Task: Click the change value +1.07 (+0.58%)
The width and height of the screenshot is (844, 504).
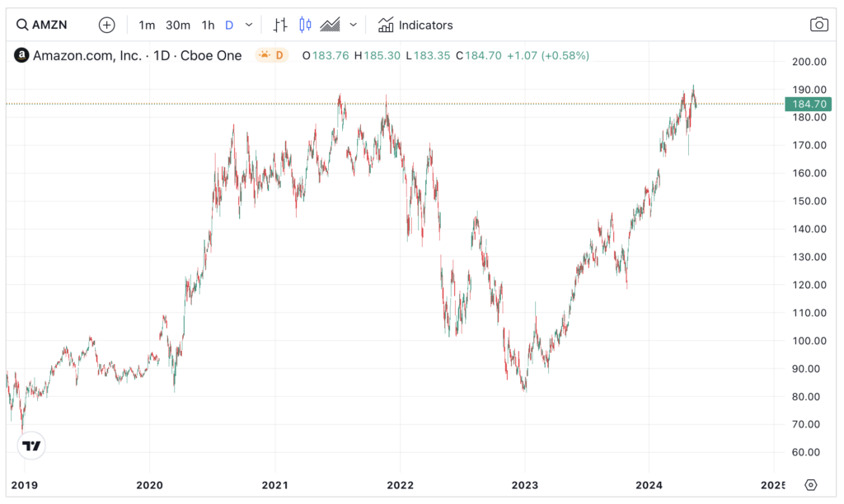Action: tap(548, 55)
